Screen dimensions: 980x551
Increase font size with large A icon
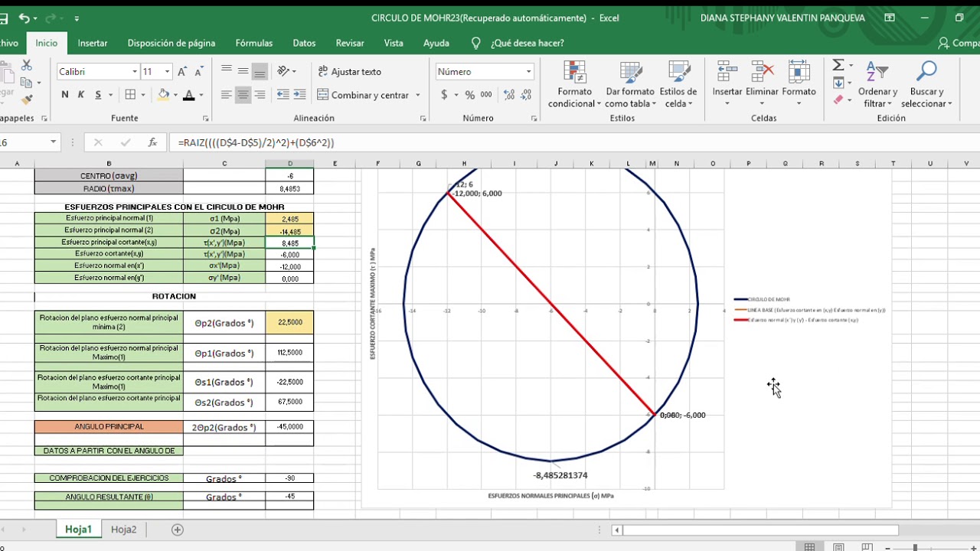182,72
